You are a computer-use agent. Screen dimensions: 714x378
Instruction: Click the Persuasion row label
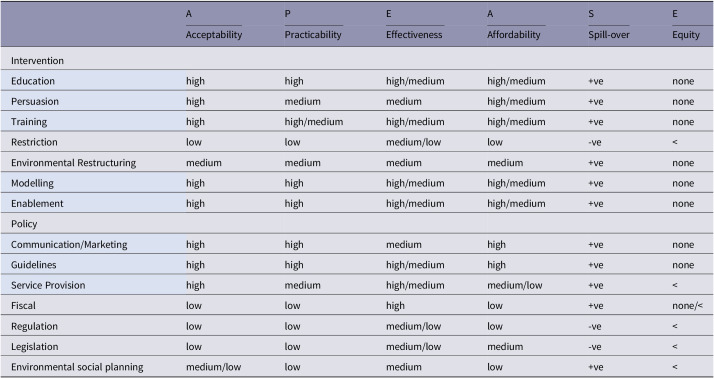tap(35, 101)
